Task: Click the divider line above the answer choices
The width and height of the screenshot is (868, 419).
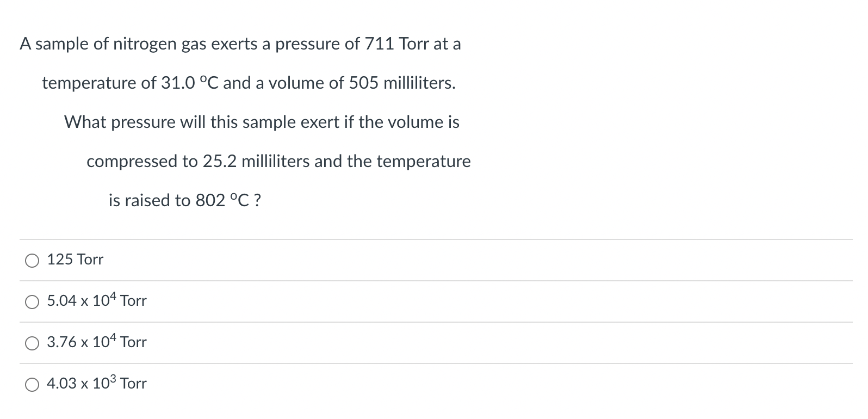Action: point(434,238)
